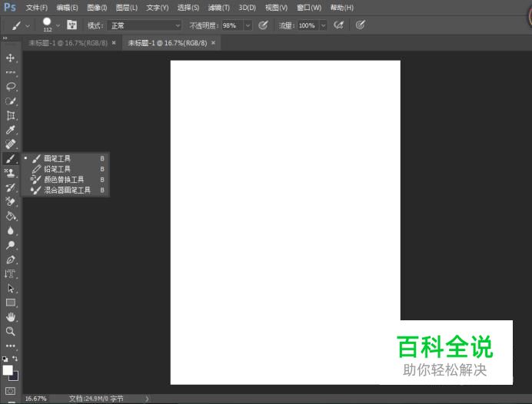Select the Path Selection arrow tool
532x404 pixels.
(x=10, y=289)
